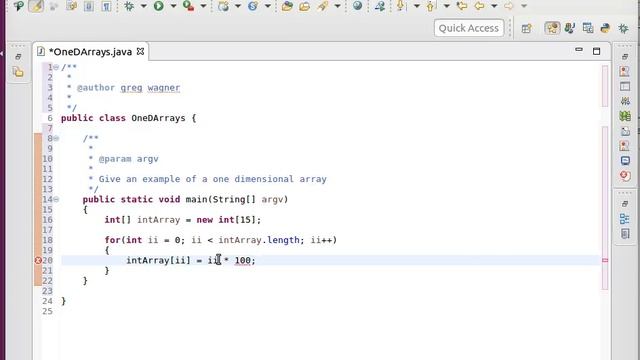The image size is (640, 360).
Task: Click the green Run button
Action: click(x=159, y=6)
